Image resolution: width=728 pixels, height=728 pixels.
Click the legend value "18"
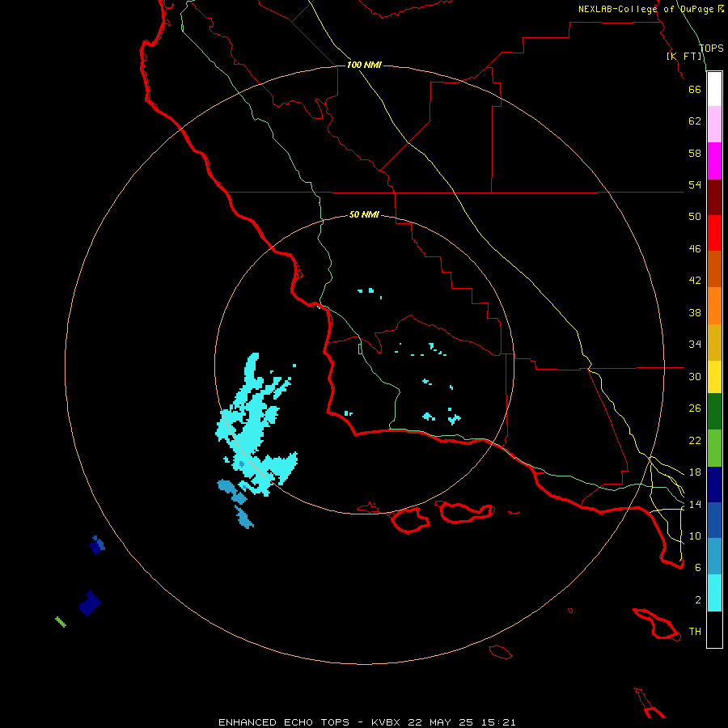695,472
